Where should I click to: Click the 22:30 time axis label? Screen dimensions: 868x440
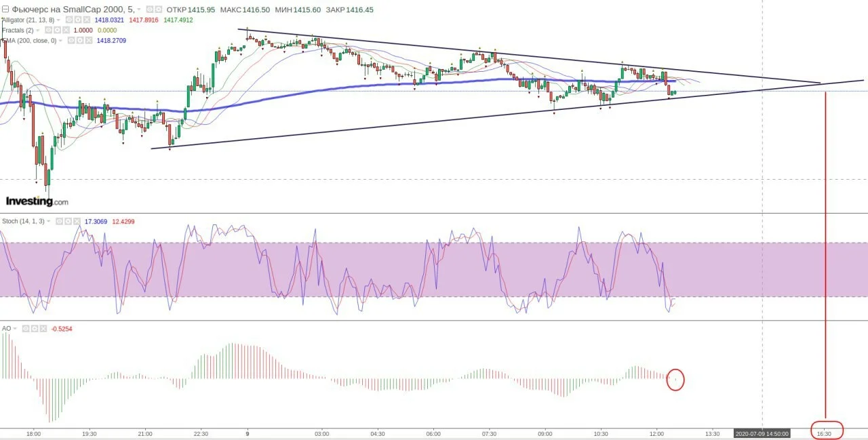tap(200, 433)
